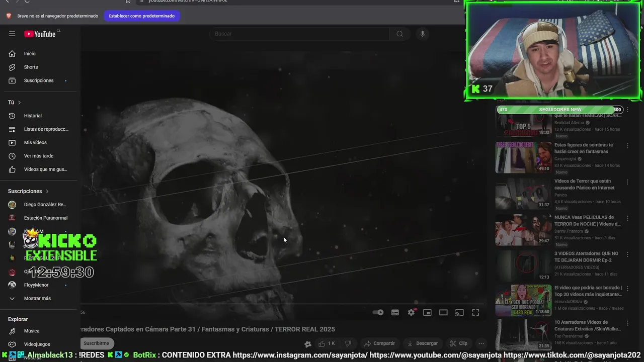
Task: Open 'Estas figuras de sombras' video thumbnail
Action: click(523, 157)
